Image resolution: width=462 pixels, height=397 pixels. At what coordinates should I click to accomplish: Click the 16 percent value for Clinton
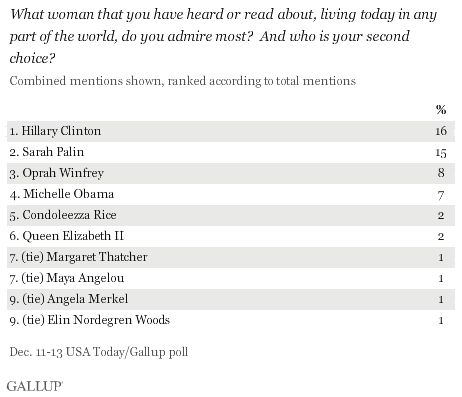pyautogui.click(x=441, y=131)
